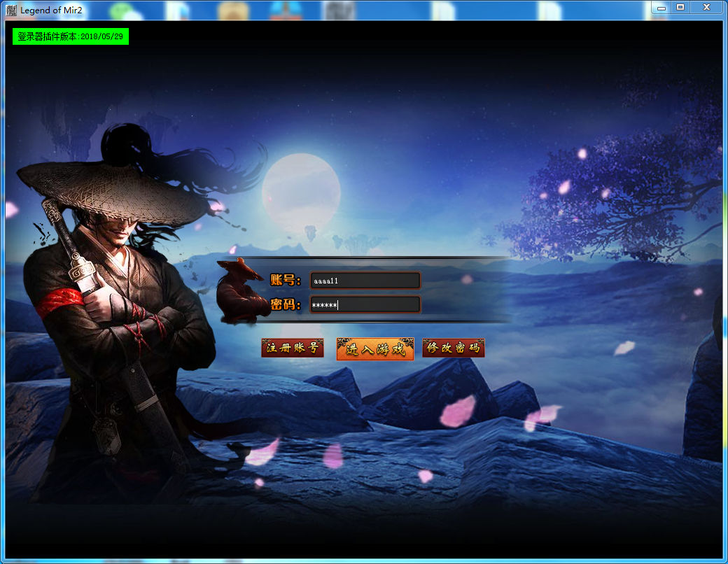This screenshot has height=564, width=728.
Task: Close the Legend of Mir2 window
Action: click(x=707, y=7)
